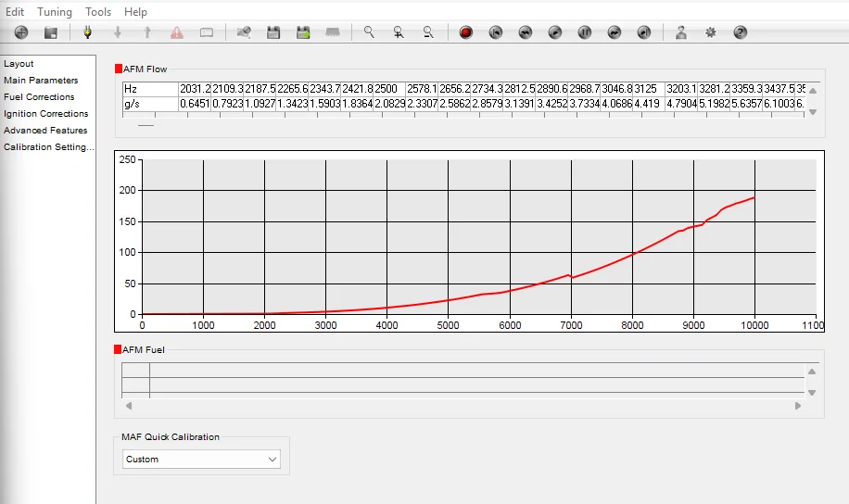The image size is (849, 504).
Task: Open Ignition Corrections section
Action: pyautogui.click(x=46, y=114)
